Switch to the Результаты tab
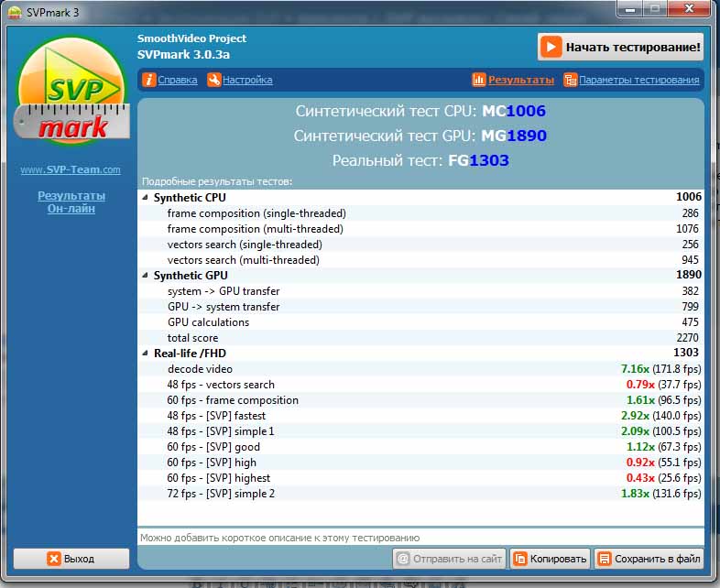720x588 pixels. point(520,80)
